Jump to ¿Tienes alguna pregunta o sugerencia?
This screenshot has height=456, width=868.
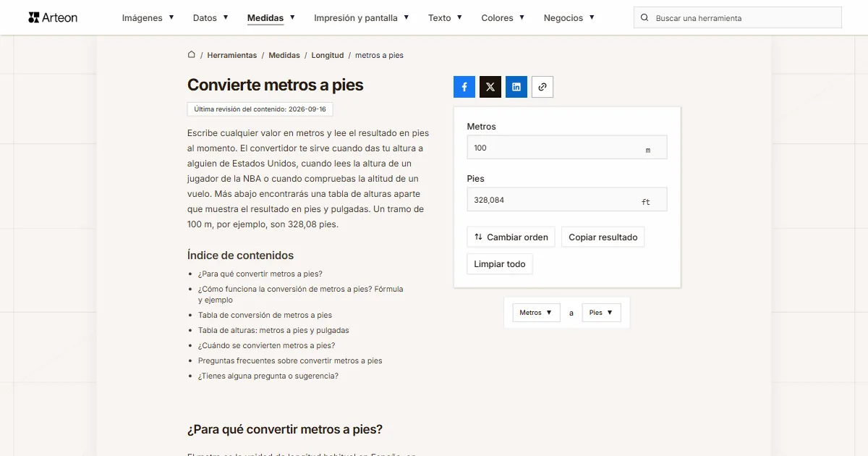coord(268,376)
